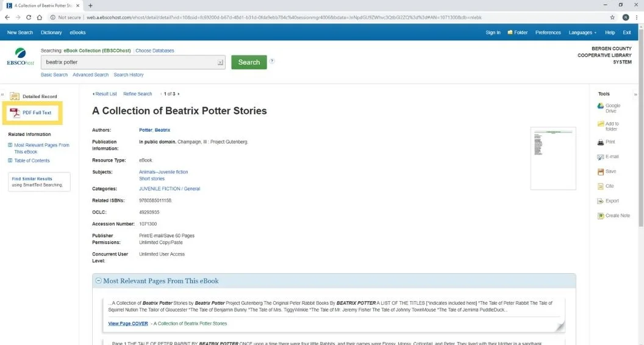This screenshot has width=644, height=345.
Task: Click JUVENILE FICTION / General category link
Action: 170,189
